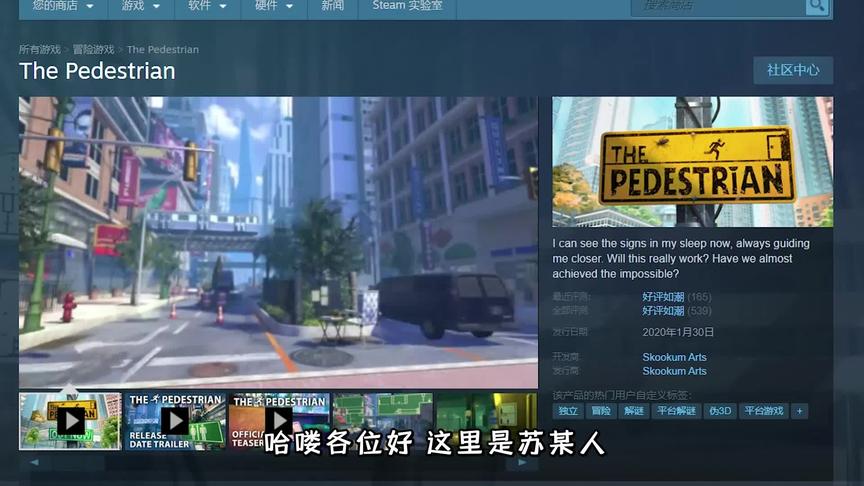The image size is (864, 486).
Task: Click the main city street video preview
Action: 278,242
